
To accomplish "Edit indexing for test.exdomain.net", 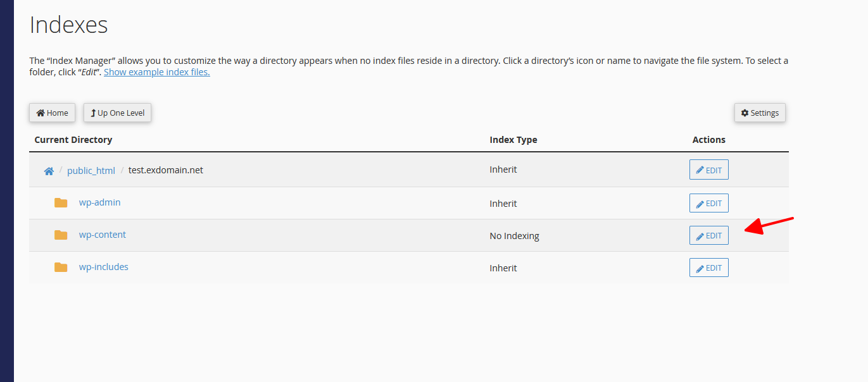I will pyautogui.click(x=709, y=170).
